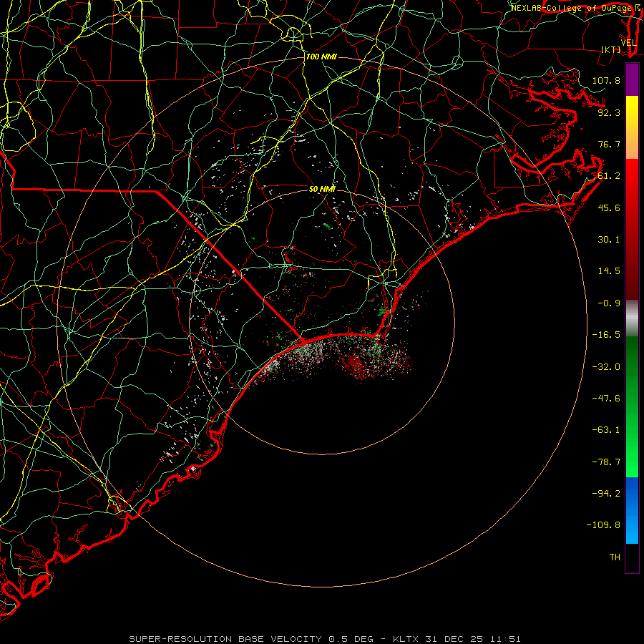Click the -94.2 legend value

pyautogui.click(x=606, y=494)
